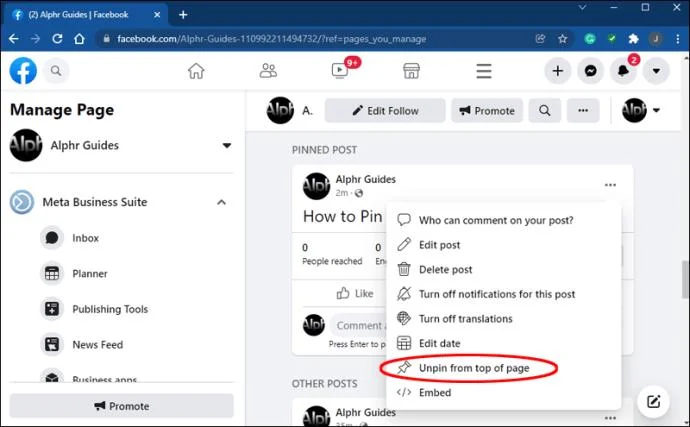690x427 pixels.
Task: Expand the Alphr Guides page selector dropdown
Action: [x=227, y=145]
